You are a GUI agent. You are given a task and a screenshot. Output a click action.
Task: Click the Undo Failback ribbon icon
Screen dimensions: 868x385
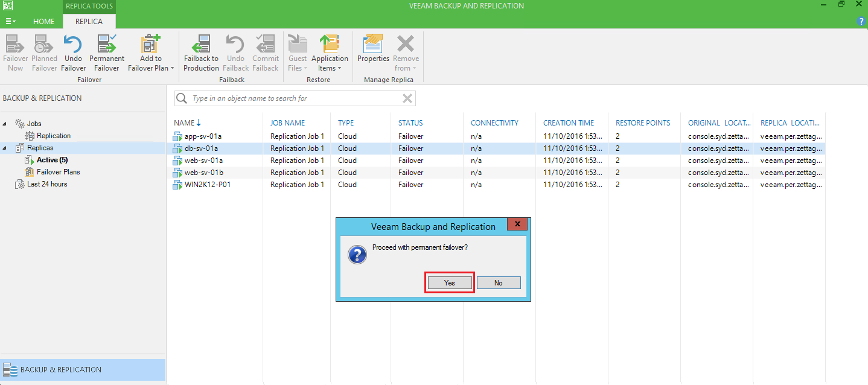click(235, 53)
